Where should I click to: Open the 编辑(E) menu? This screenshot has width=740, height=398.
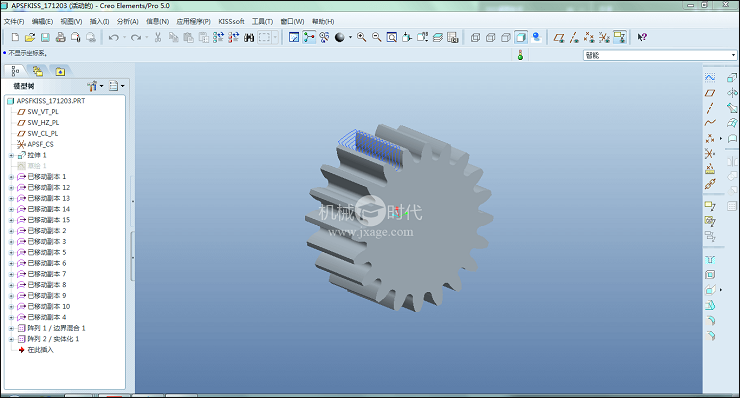point(42,22)
